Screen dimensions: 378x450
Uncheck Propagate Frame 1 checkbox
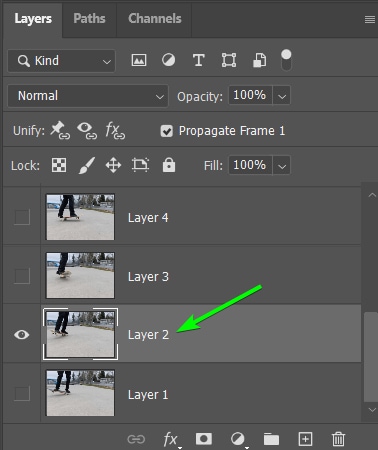pyautogui.click(x=166, y=131)
